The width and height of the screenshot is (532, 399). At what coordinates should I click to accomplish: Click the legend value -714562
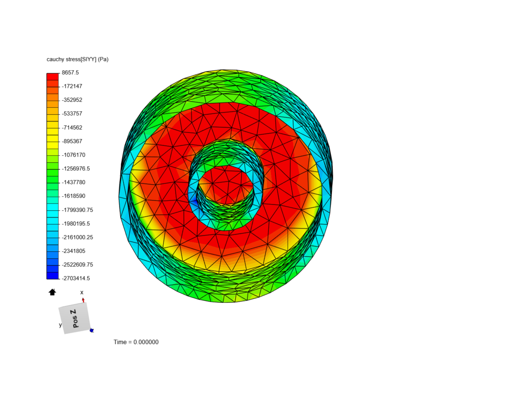pyautogui.click(x=72, y=127)
